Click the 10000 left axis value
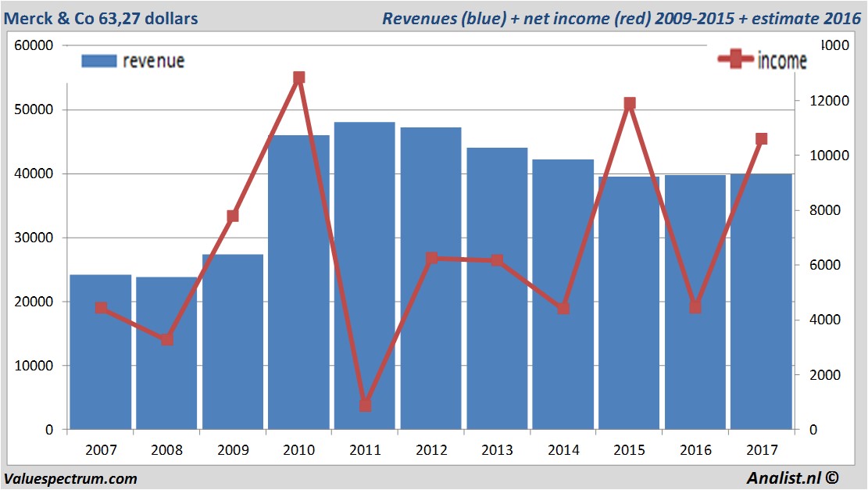Image resolution: width=868 pixels, height=490 pixels. (x=34, y=366)
